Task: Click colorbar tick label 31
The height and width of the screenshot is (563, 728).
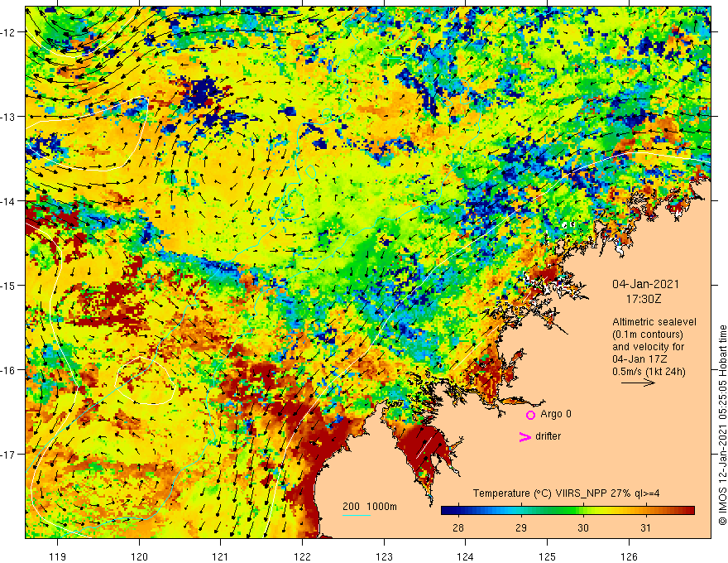Action: [x=645, y=527]
